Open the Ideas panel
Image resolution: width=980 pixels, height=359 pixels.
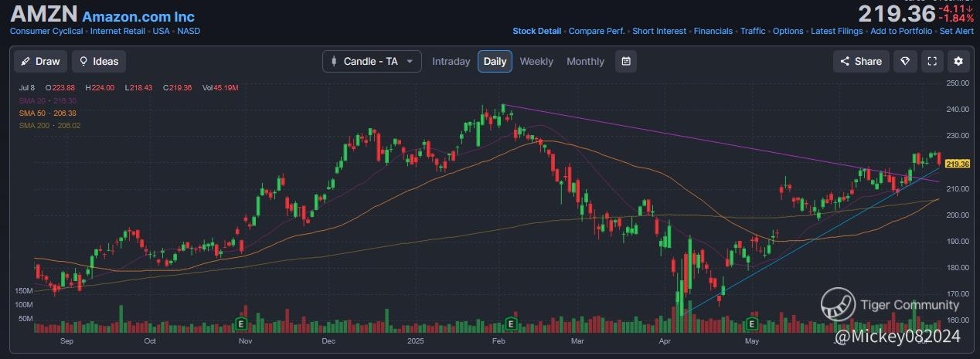tap(99, 62)
